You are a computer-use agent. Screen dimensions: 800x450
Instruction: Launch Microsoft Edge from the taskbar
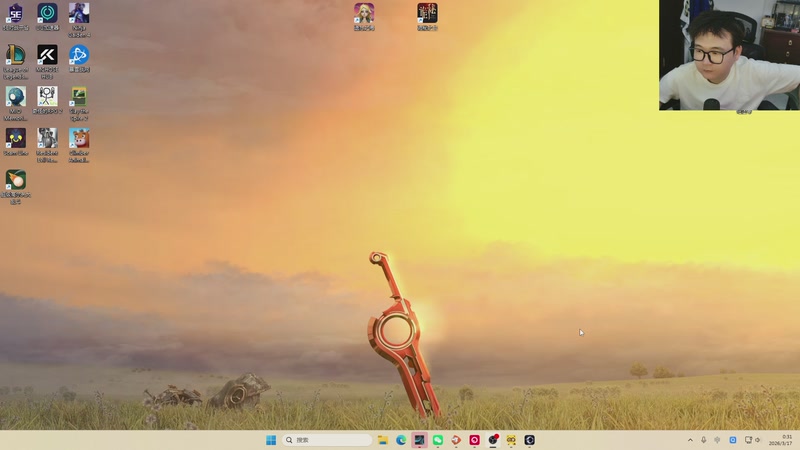[401, 440]
